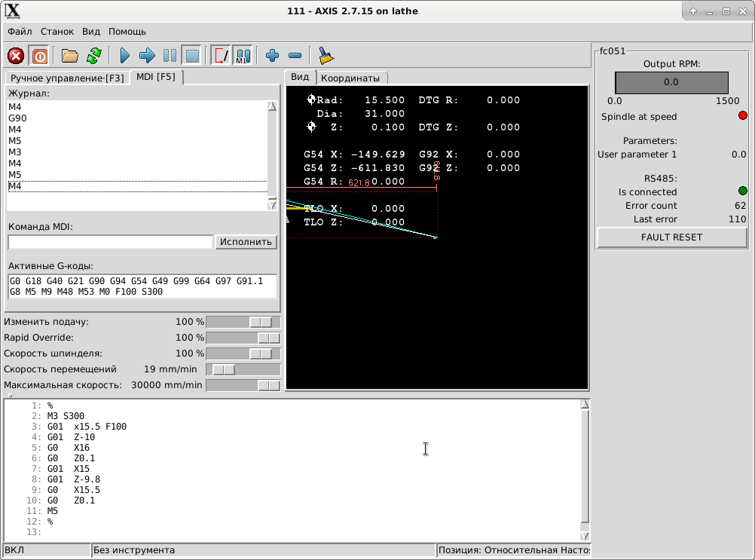Minimize the AXIS window
755x560 pixels.
(710, 11)
